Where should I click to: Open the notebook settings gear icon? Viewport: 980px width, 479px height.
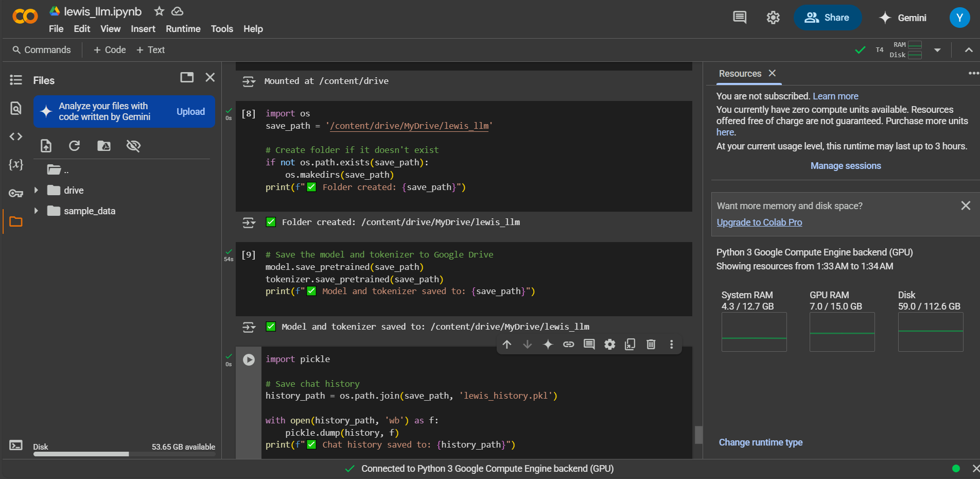pos(773,18)
